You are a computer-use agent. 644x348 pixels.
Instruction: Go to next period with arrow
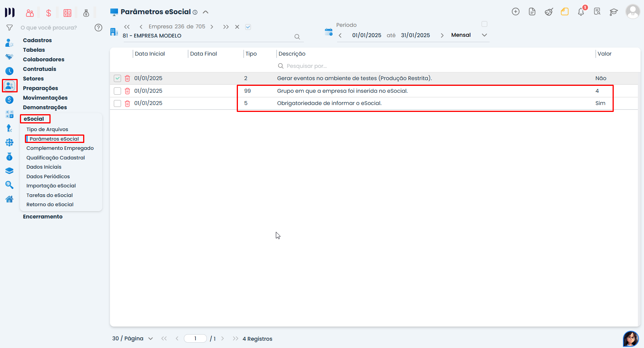pyautogui.click(x=442, y=35)
